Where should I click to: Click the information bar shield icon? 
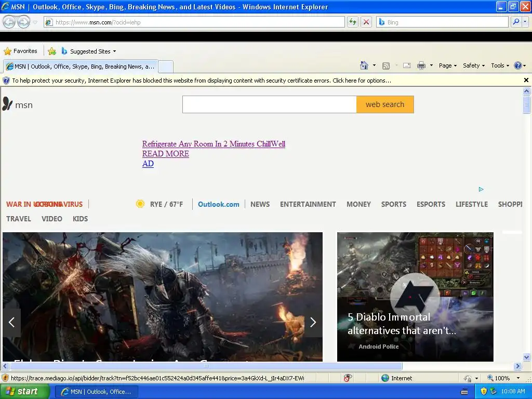point(6,81)
